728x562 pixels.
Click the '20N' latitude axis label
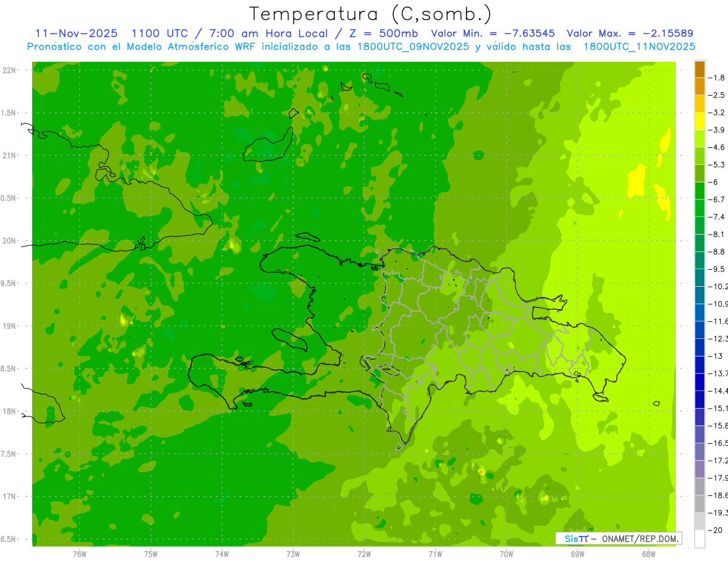(10, 241)
